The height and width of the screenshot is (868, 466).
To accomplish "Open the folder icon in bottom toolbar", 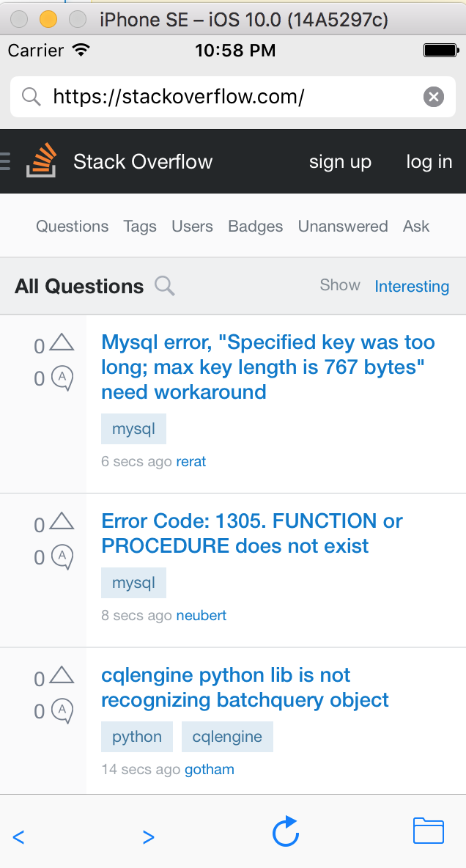I will point(429,831).
